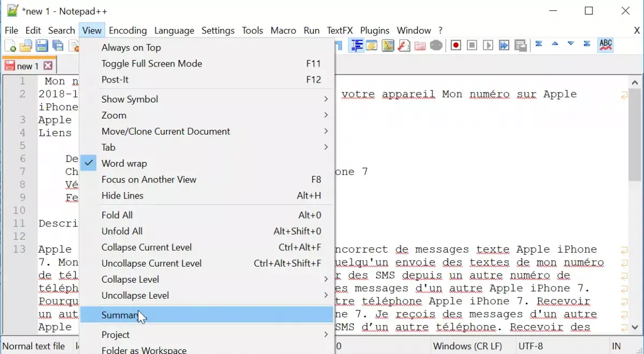This screenshot has width=644, height=354.
Task: Click the Stop Recording macro icon
Action: (x=472, y=46)
